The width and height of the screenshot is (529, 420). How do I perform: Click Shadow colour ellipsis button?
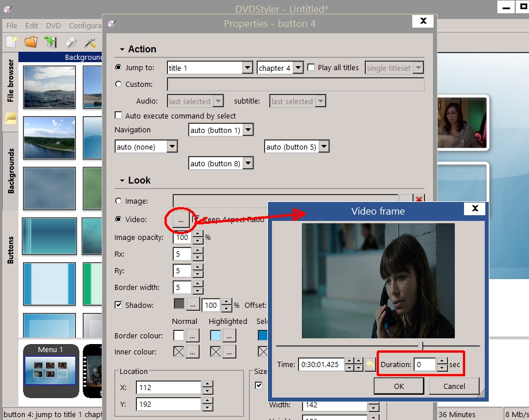[x=193, y=305]
